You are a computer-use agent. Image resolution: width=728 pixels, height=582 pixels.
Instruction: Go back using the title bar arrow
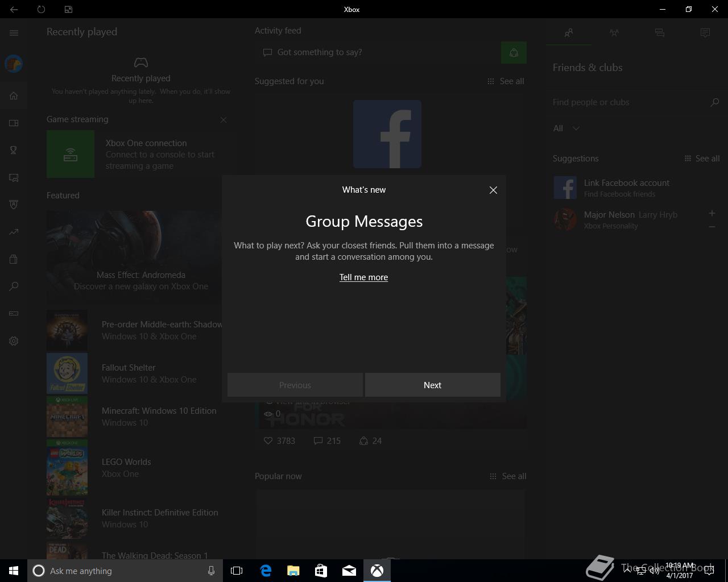tap(14, 9)
